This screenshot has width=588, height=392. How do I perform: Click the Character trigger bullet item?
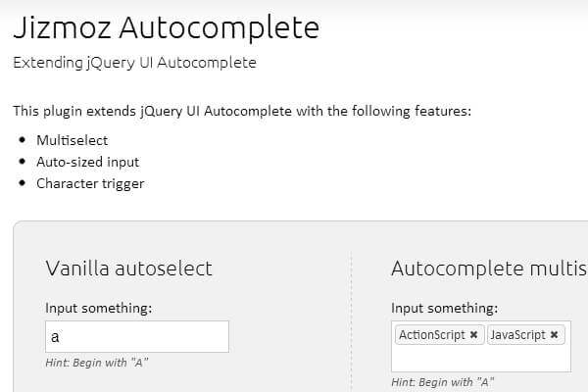90,183
